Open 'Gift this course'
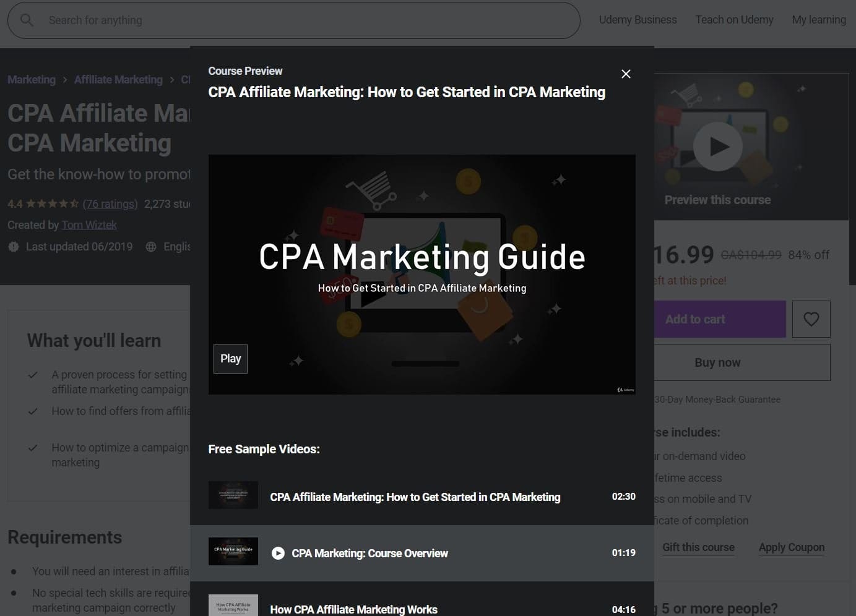This screenshot has width=856, height=616. (698, 547)
